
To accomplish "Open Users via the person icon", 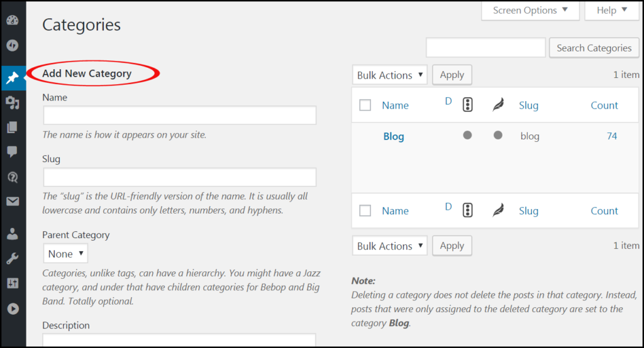I will [x=12, y=234].
